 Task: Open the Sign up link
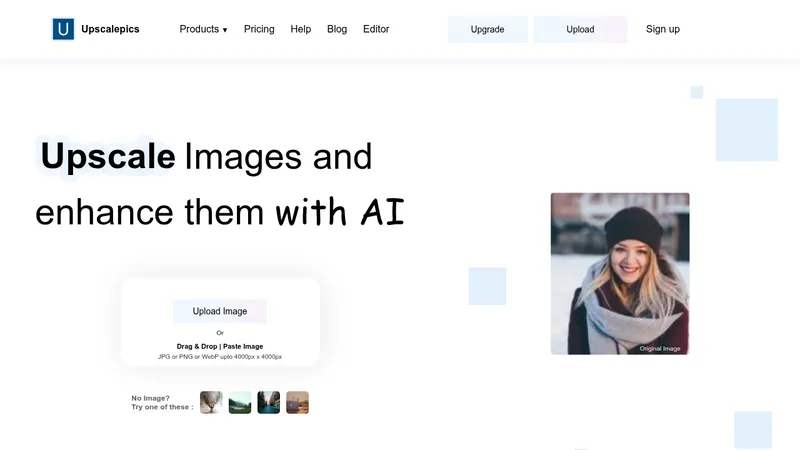tap(663, 29)
